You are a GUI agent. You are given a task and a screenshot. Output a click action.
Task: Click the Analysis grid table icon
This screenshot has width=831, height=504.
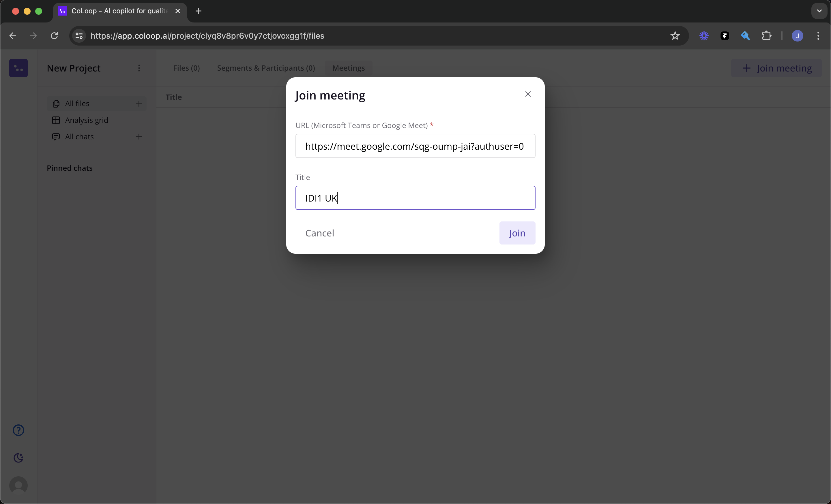pos(56,120)
